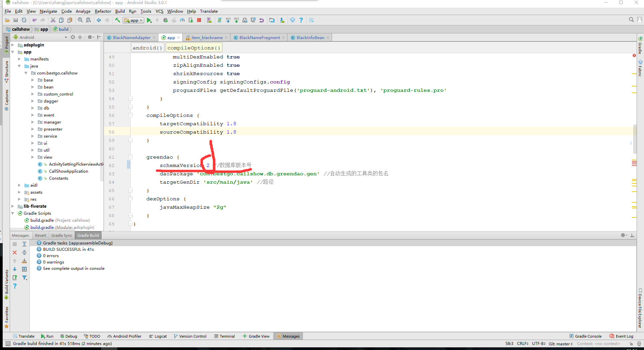Switch to the BlackNameAdapter editor tab

(131, 37)
